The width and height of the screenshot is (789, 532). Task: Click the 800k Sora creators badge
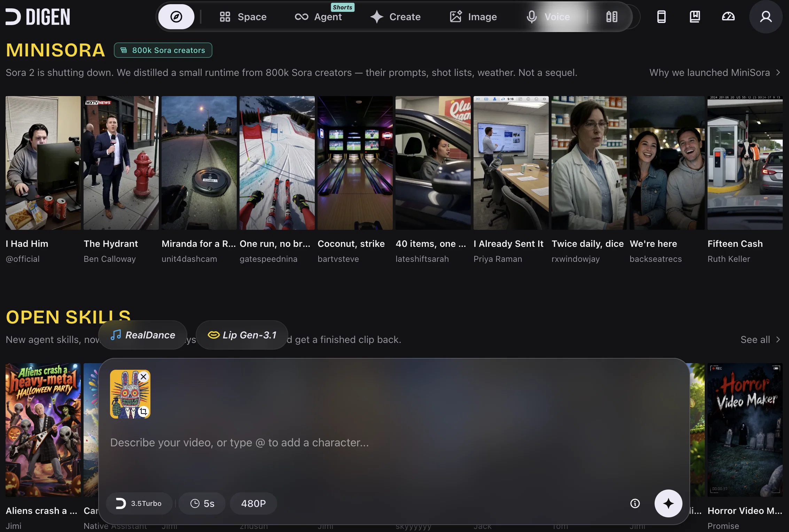(163, 50)
